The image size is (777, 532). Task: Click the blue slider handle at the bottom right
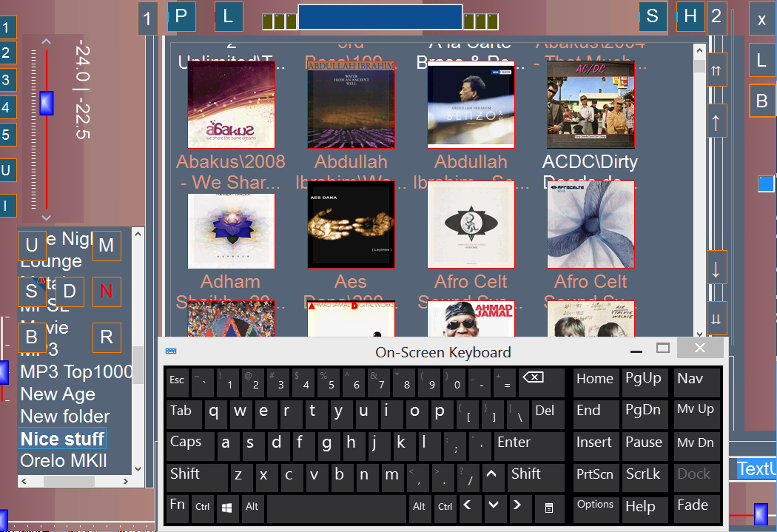pos(761,515)
